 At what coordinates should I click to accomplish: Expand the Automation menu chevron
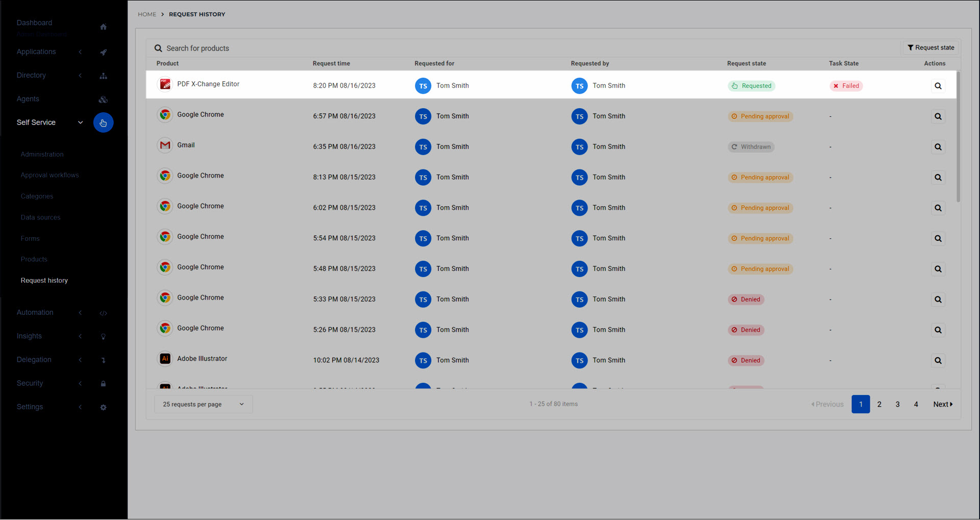80,313
